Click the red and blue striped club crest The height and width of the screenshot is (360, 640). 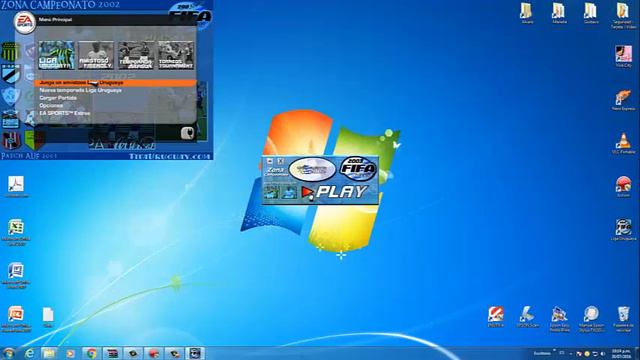point(11,141)
